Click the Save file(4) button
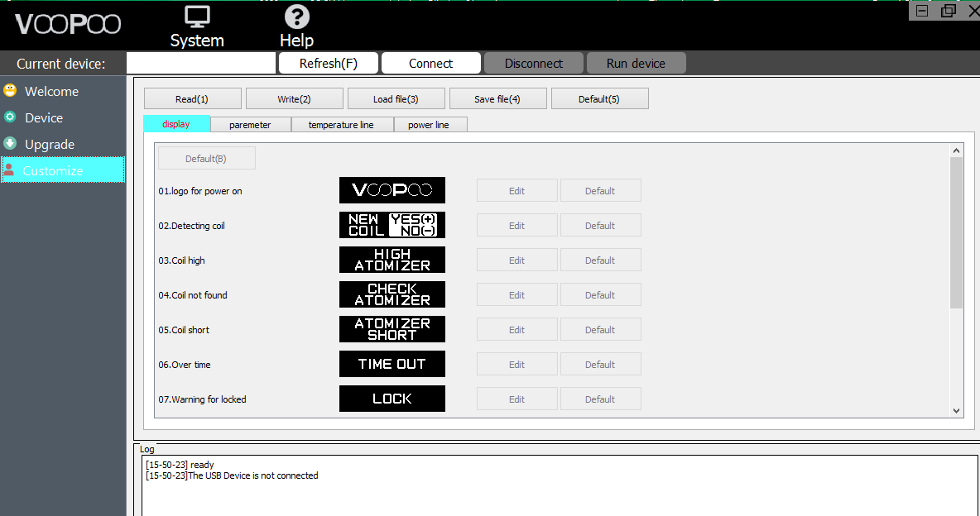980x516 pixels. tap(497, 98)
